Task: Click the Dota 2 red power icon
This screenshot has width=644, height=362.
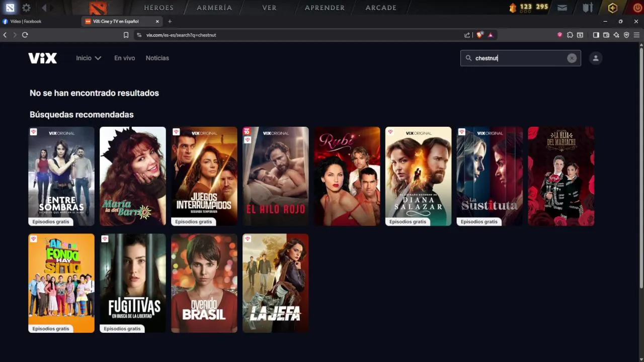Action: pos(637,8)
